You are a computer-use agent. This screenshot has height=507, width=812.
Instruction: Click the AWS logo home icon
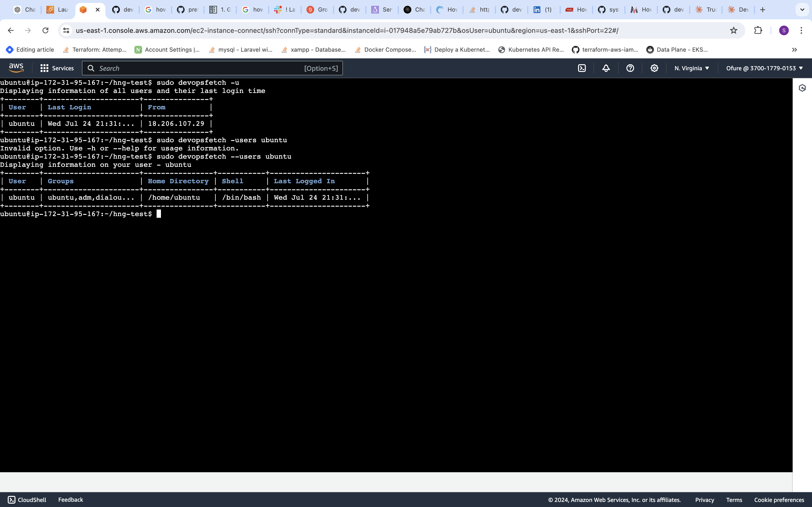[x=16, y=68]
